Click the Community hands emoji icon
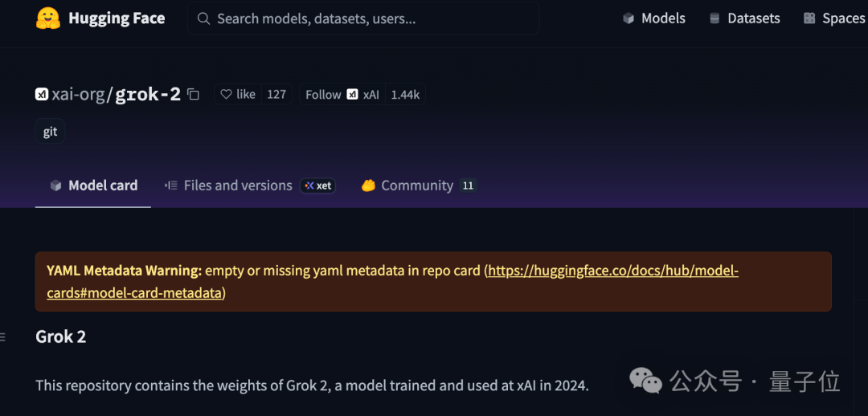This screenshot has height=416, width=868. click(x=368, y=186)
